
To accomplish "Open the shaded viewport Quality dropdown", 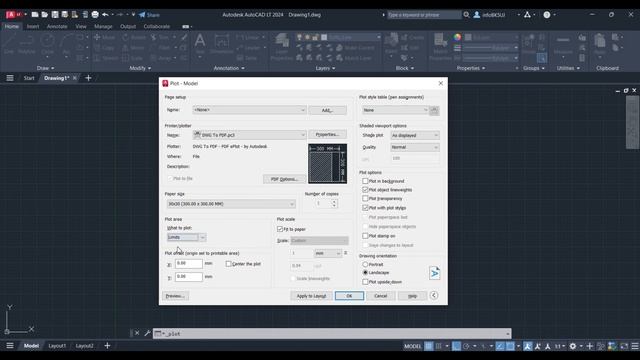I will tap(415, 147).
